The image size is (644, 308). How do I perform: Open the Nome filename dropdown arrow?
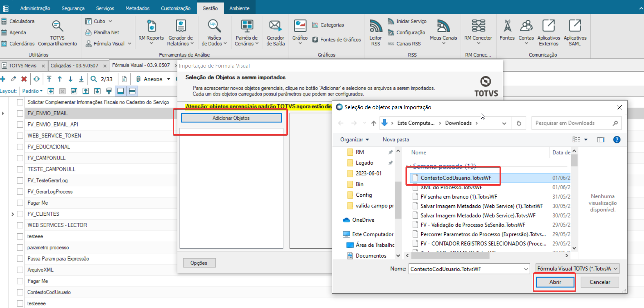pos(526,269)
